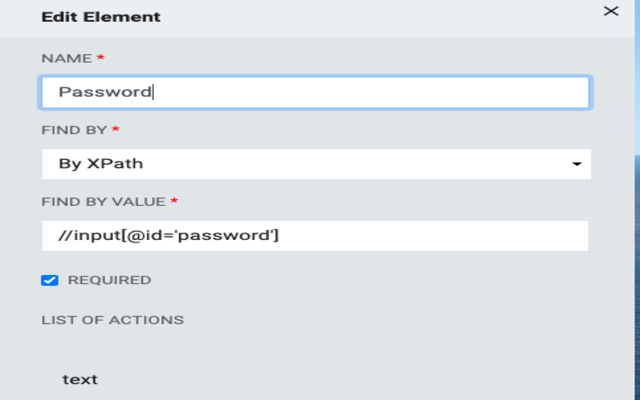The width and height of the screenshot is (640, 400).
Task: Click the LIST OF ACTIONS heading
Action: click(112, 320)
